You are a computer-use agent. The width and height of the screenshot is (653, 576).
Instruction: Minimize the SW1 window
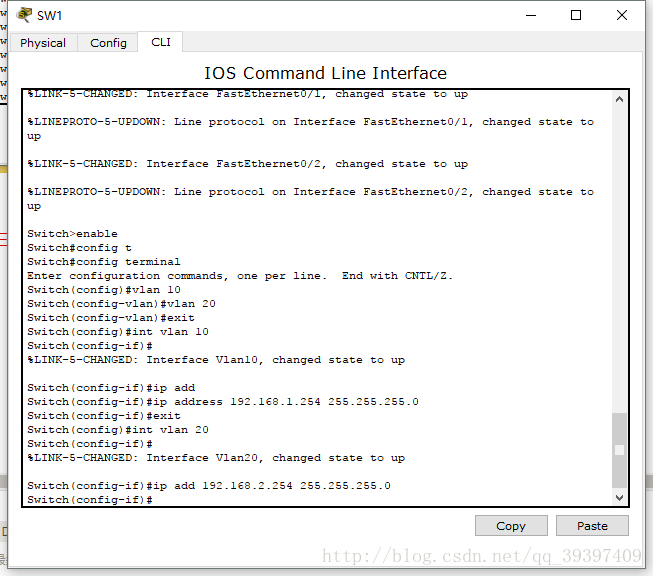pos(531,15)
